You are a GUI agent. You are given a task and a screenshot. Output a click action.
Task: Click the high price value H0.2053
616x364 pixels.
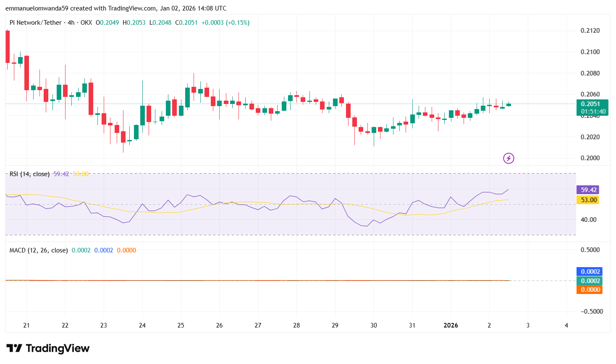coord(135,22)
